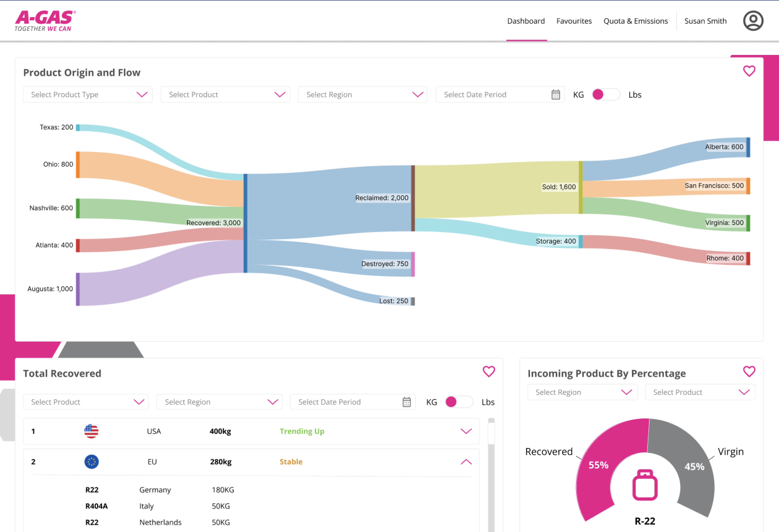This screenshot has height=532, width=779.
Task: Click Susan Smith user name
Action: click(x=705, y=21)
